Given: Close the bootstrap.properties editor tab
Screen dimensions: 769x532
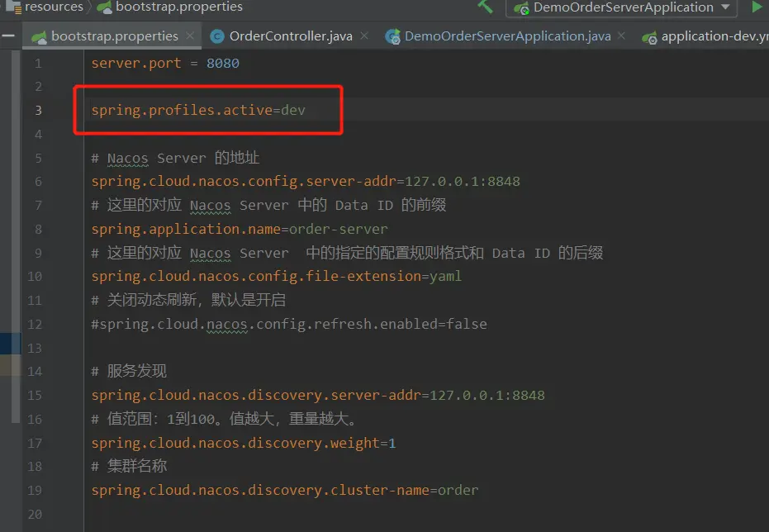Looking at the screenshot, I should point(190,36).
